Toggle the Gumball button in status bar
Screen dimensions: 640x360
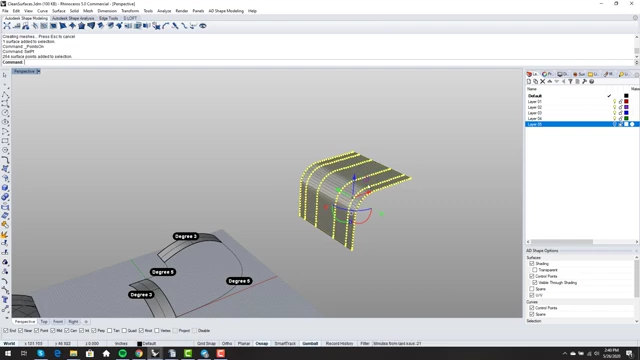310,344
